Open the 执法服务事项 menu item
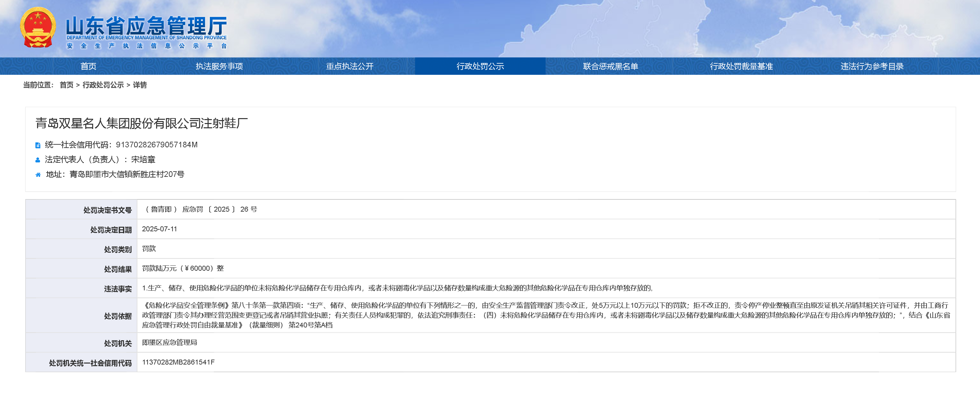980x397 pixels. [219, 66]
